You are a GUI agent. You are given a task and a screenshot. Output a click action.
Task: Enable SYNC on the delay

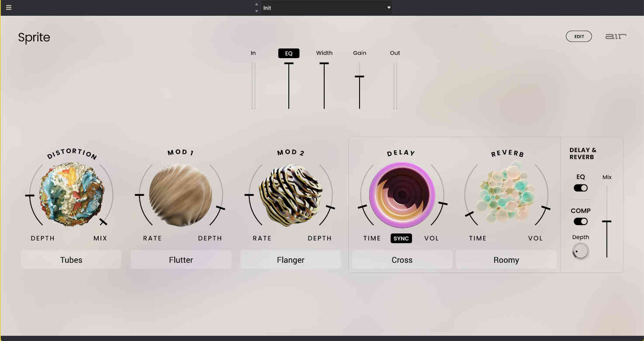[401, 238]
